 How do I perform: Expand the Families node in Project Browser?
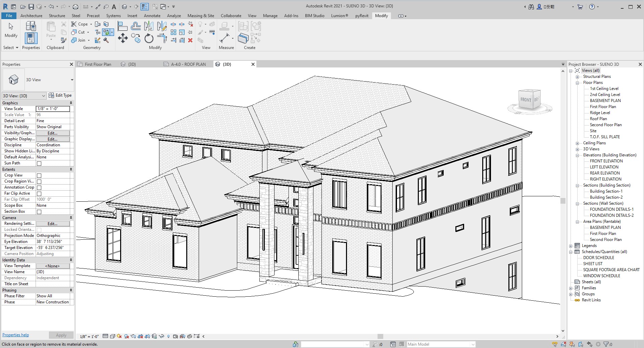[571, 288]
